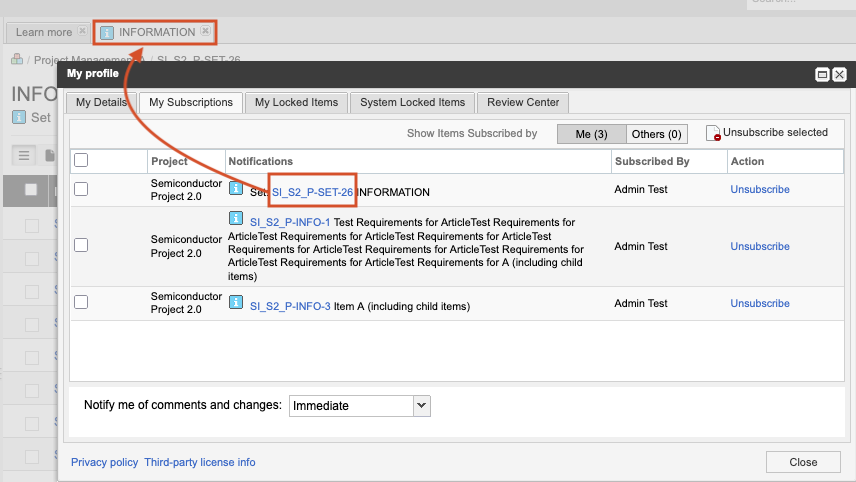This screenshot has height=482, width=856.
Task: Click info icon in SI_S2_P-SET-26 row
Action: click(x=235, y=188)
